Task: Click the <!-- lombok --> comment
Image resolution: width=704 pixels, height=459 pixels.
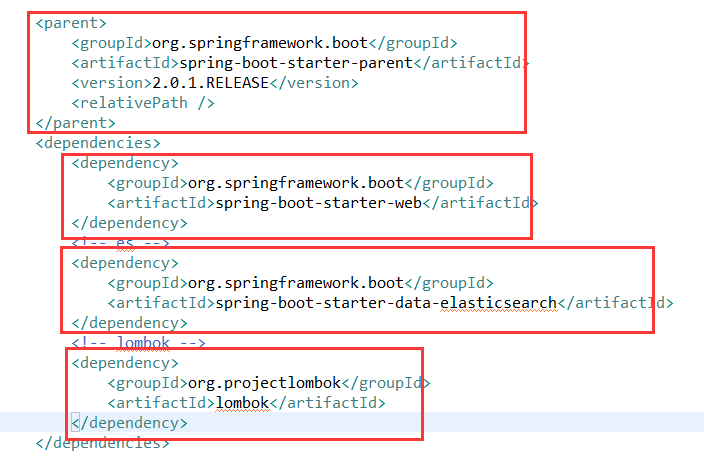Action: [x=138, y=344]
